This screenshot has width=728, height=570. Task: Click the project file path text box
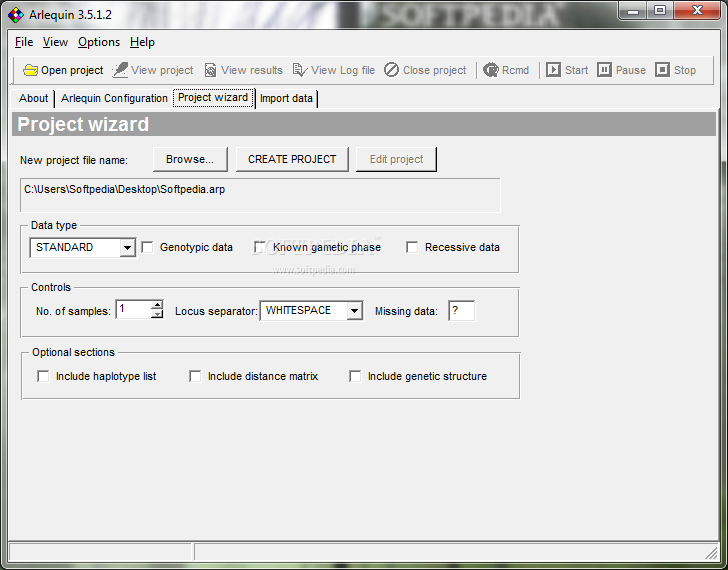(x=260, y=195)
